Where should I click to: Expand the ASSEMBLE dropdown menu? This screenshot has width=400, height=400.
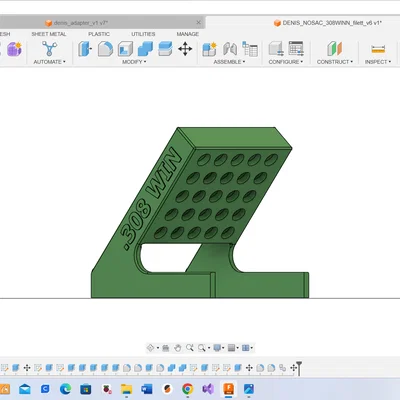229,62
